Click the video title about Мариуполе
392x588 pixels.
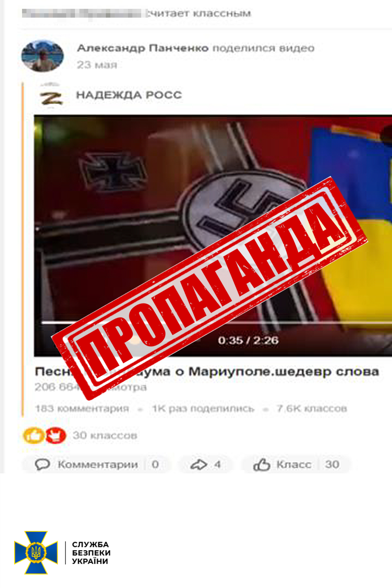207,372
